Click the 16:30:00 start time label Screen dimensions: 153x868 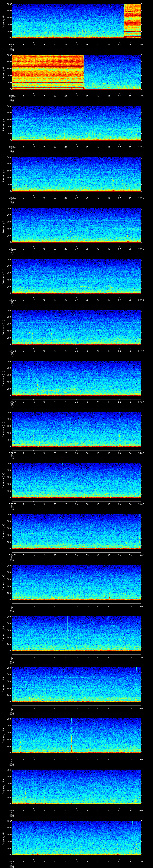[12, 861]
